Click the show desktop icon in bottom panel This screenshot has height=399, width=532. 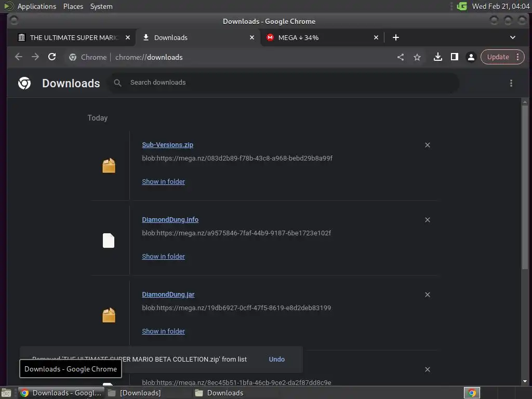(6, 393)
